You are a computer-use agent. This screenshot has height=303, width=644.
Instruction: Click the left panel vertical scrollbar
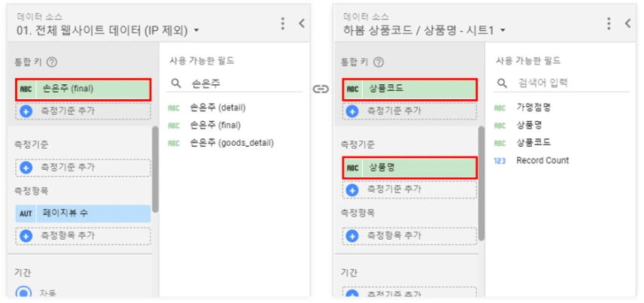pos(155,169)
